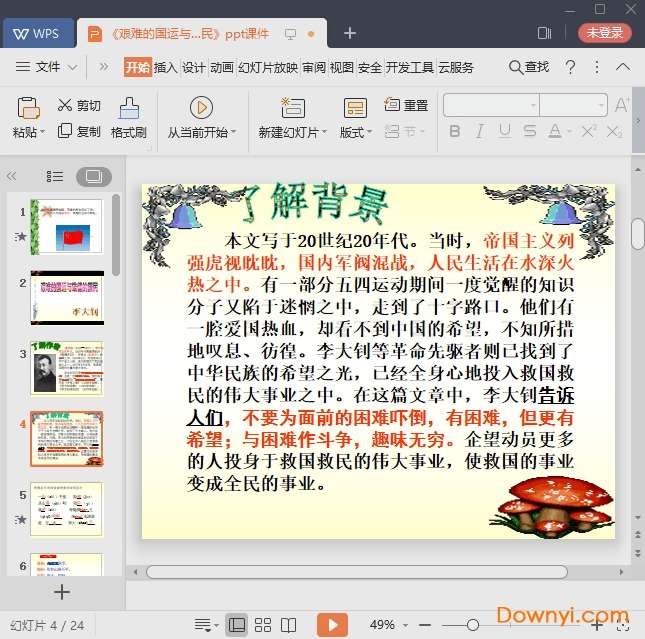Switch to the Slide Show (幻灯片放映) tab
The image size is (645, 639).
267,67
